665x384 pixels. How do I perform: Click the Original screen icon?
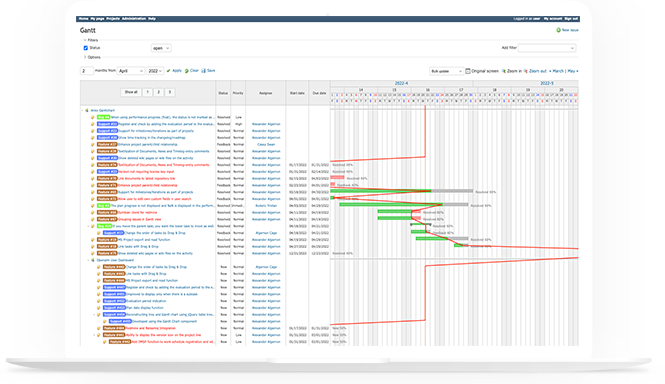click(468, 71)
